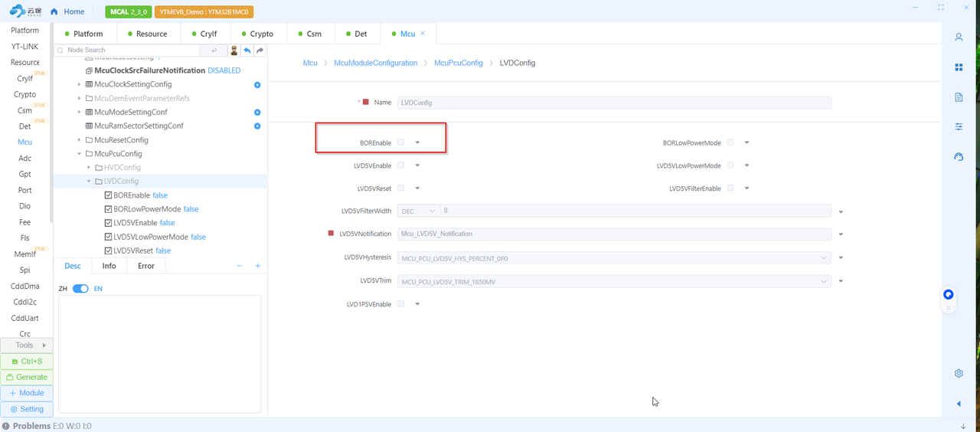
Task: Add entry with plus icon beside McuClockSettingConfig
Action: point(257,85)
